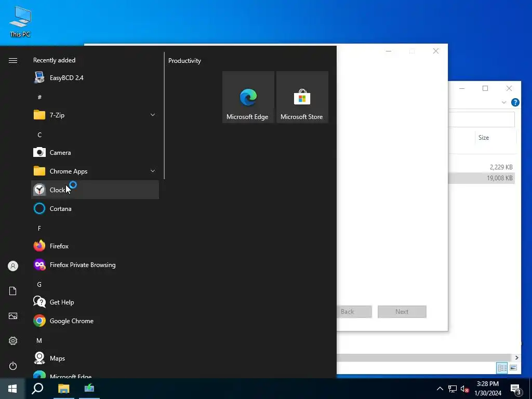532x399 pixels.
Task: Show hidden tray icons
Action: pos(440,389)
